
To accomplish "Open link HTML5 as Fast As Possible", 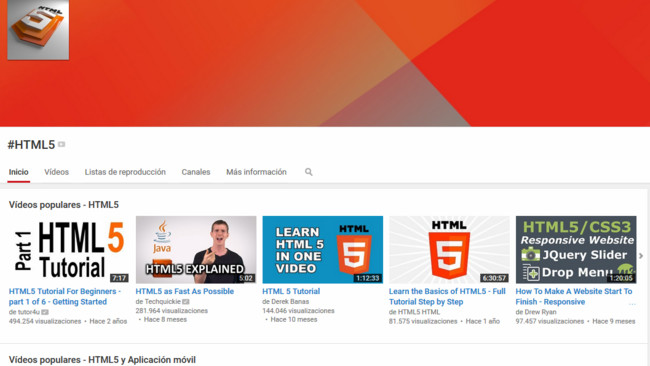I will click(185, 291).
